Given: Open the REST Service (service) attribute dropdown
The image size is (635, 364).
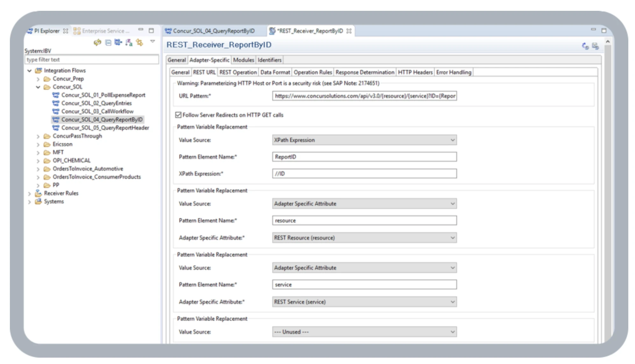Looking at the screenshot, I should click(364, 302).
